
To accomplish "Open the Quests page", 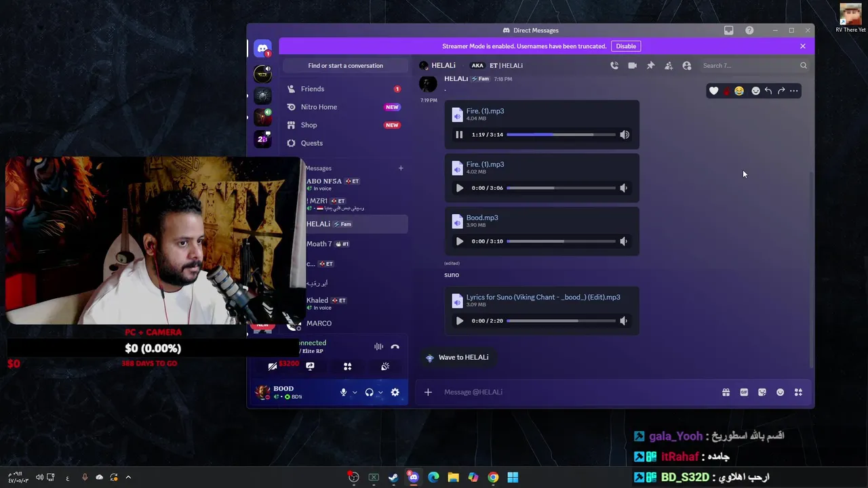I will pyautogui.click(x=345, y=143).
